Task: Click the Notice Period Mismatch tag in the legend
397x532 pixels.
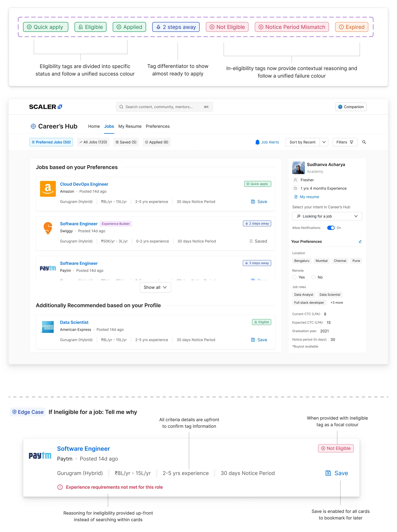Action: [x=292, y=27]
